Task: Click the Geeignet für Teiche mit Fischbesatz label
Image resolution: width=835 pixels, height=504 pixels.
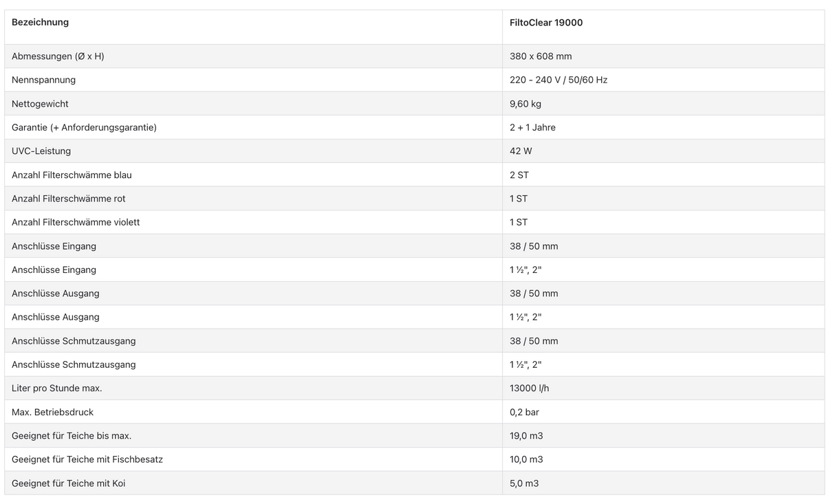Action: point(87,459)
